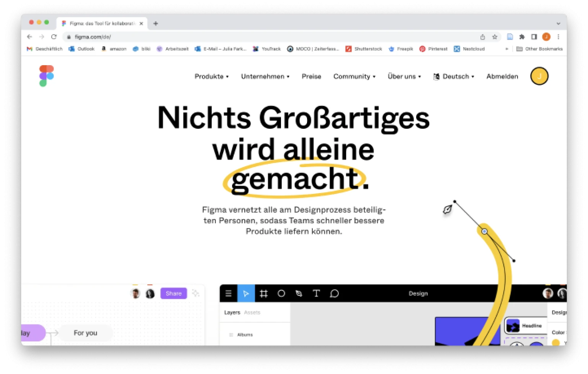Select the Move tool in the toolbar
This screenshot has height=374, width=588.
(246, 294)
